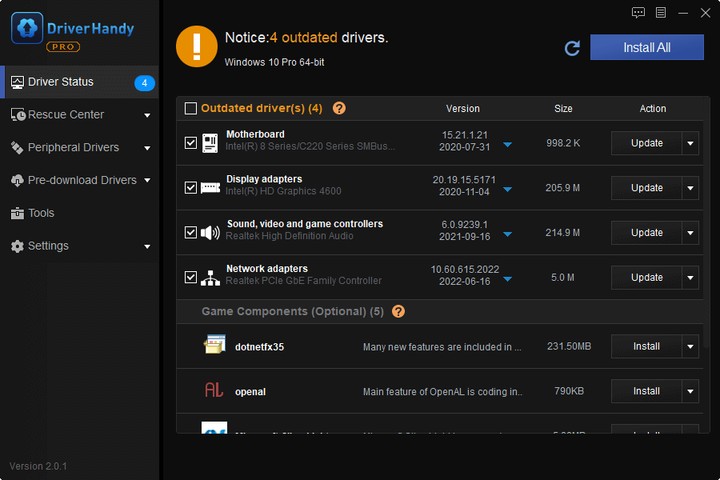
Task: Click the Motherboard device icon
Action: [210, 143]
